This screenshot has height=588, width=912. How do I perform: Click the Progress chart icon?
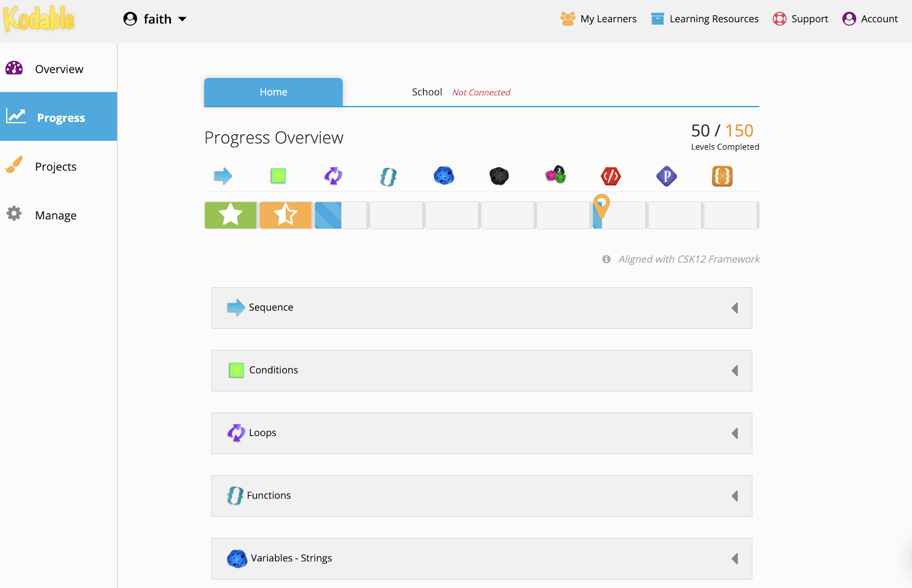[x=16, y=116]
